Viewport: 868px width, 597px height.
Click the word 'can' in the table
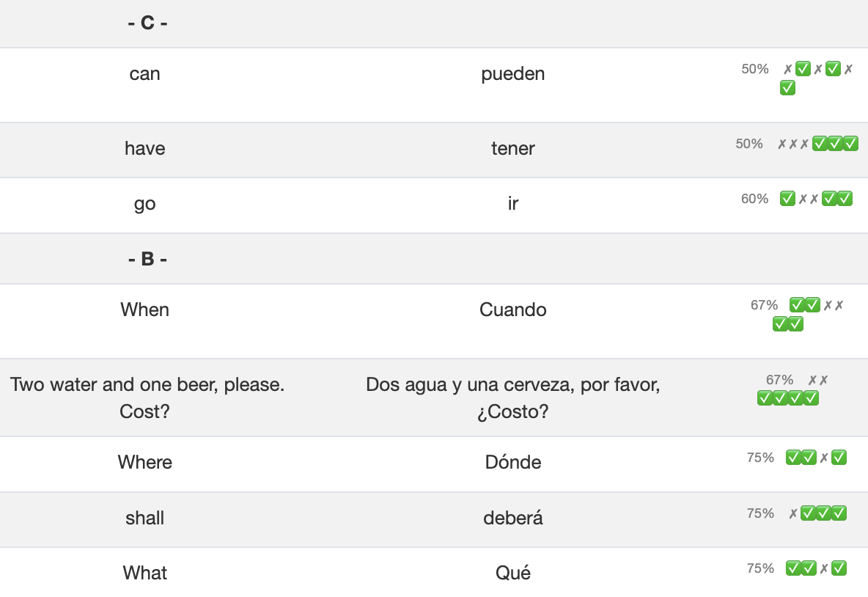coord(144,74)
